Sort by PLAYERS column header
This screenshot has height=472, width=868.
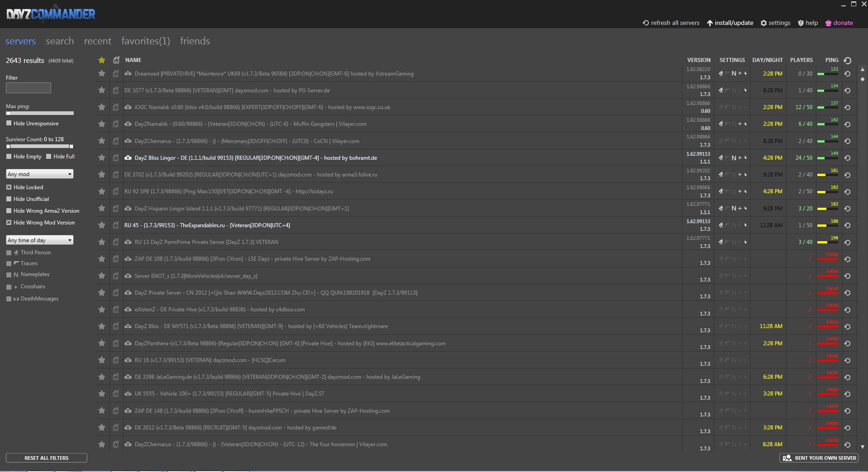pyautogui.click(x=802, y=60)
